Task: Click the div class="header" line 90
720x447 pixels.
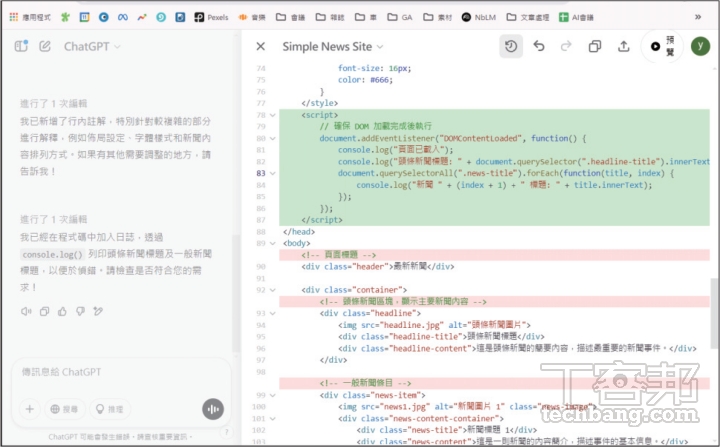Action: pos(378,267)
